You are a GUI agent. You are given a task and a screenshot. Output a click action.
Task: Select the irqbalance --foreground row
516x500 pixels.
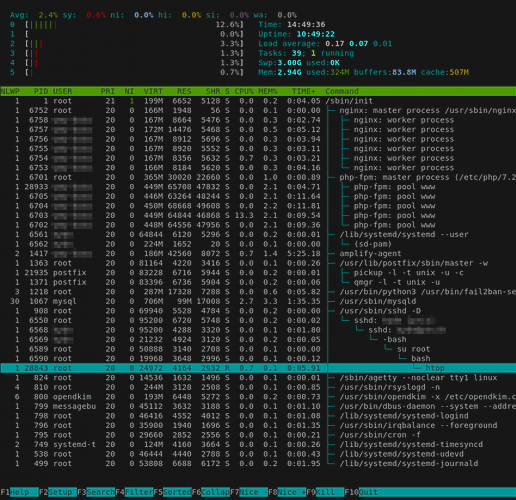pyautogui.click(x=258, y=426)
